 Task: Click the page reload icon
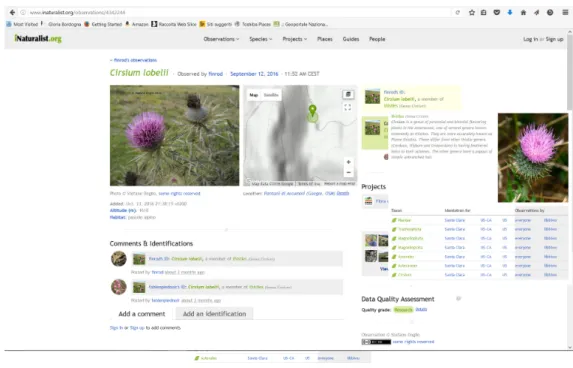pyautogui.click(x=458, y=12)
